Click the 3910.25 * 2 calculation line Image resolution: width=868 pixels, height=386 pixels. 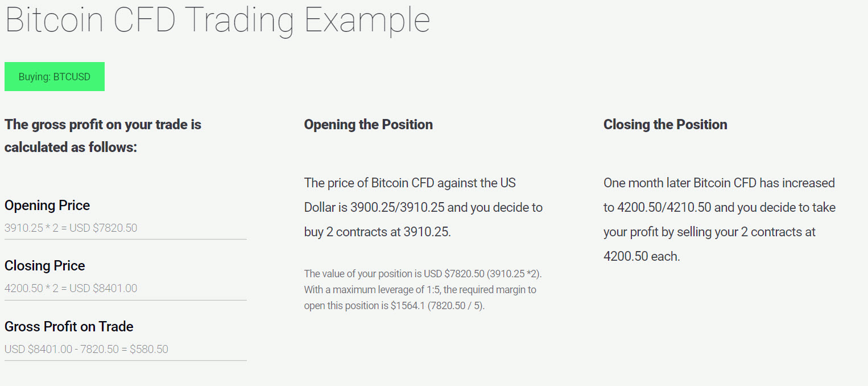click(x=71, y=228)
